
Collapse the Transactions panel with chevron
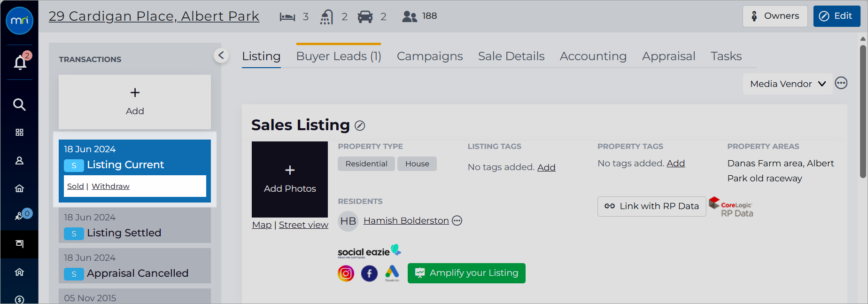click(x=221, y=55)
